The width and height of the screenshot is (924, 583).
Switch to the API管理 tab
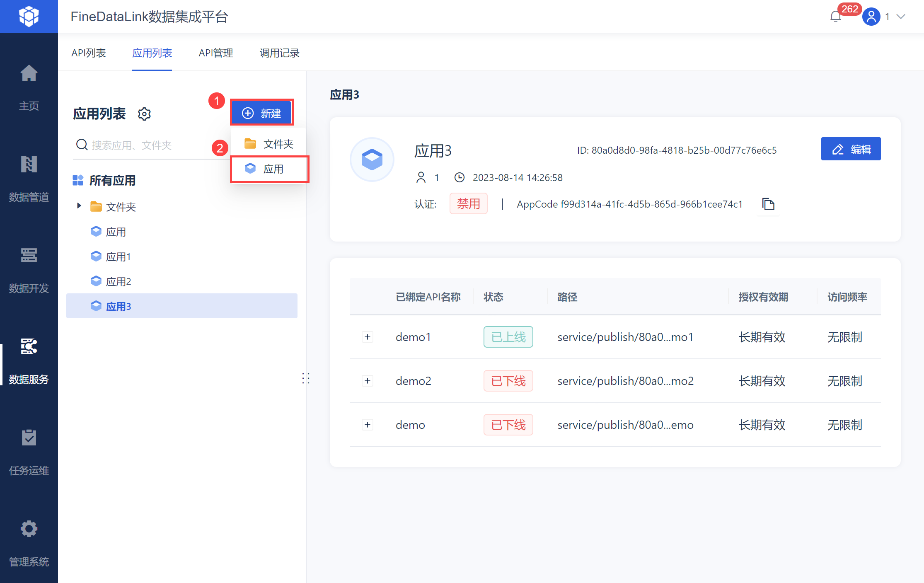click(x=216, y=53)
